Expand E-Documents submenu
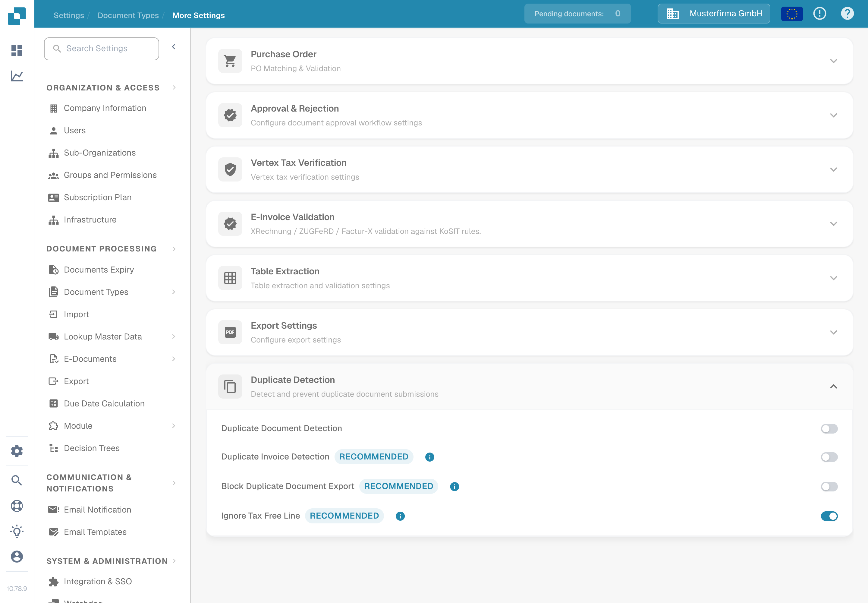Screen dimensions: 868x603 pyautogui.click(x=174, y=358)
